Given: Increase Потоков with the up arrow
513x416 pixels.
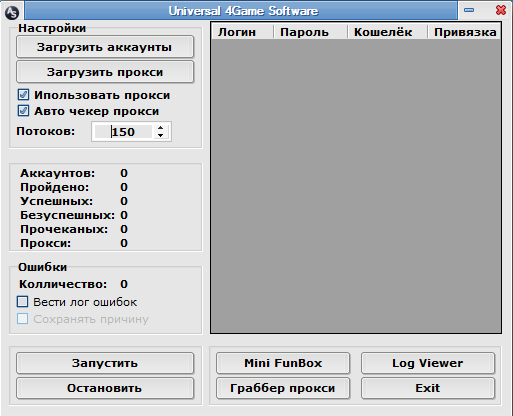Looking at the screenshot, I should pos(161,128).
